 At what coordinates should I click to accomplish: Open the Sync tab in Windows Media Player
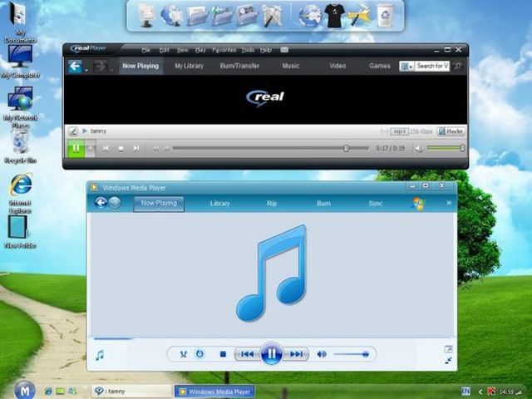375,203
